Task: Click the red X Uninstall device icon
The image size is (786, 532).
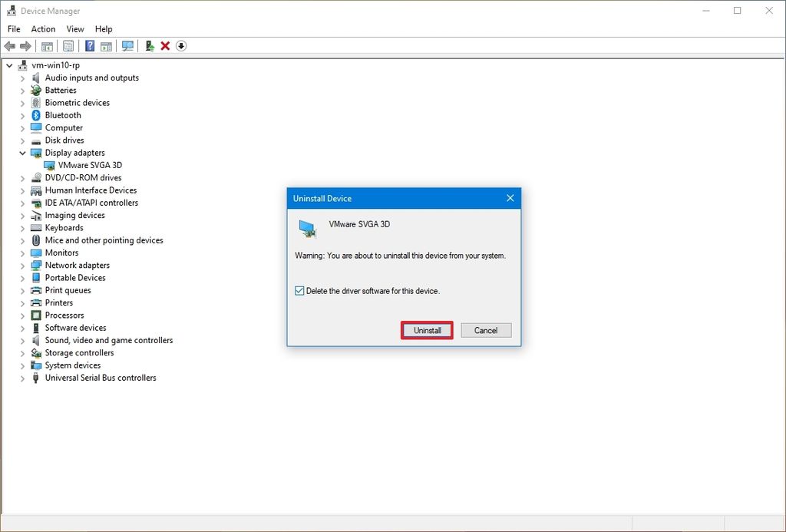Action: click(x=164, y=46)
